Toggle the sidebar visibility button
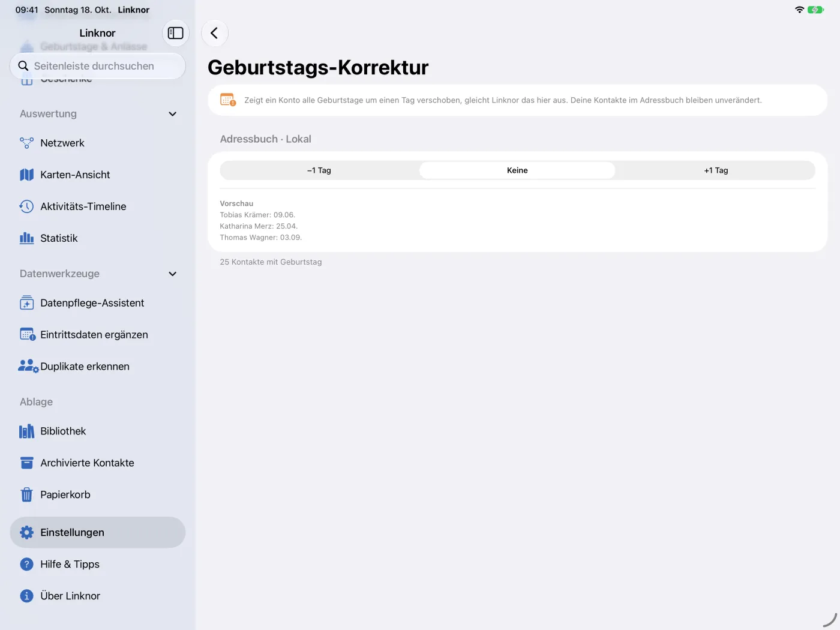The height and width of the screenshot is (630, 840). (176, 33)
